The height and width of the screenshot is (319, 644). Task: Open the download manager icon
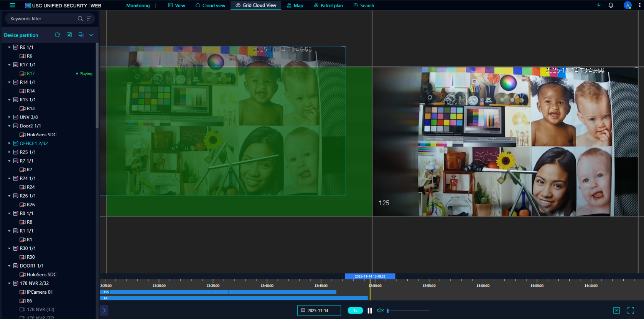[x=598, y=5]
